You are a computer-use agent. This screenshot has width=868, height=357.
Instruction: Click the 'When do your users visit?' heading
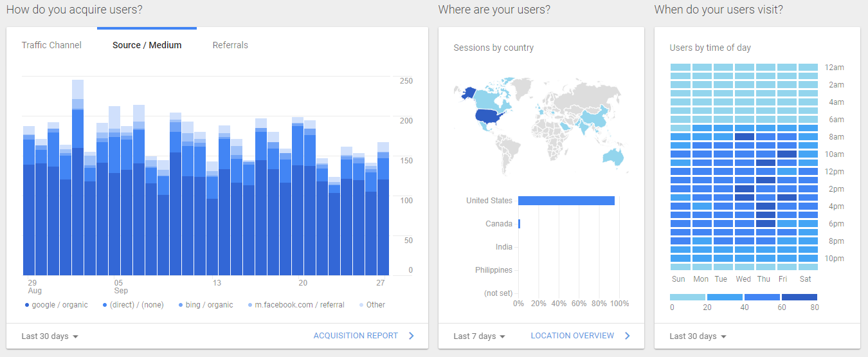pyautogui.click(x=718, y=10)
